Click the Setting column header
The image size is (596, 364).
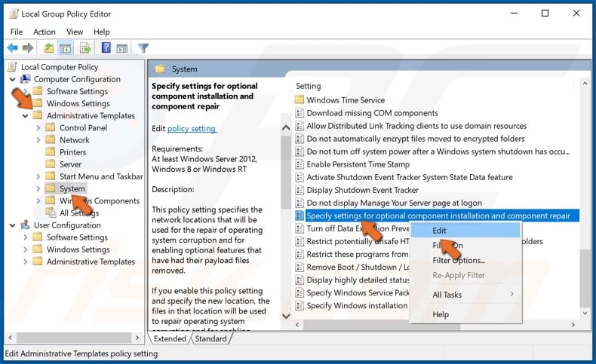point(309,86)
